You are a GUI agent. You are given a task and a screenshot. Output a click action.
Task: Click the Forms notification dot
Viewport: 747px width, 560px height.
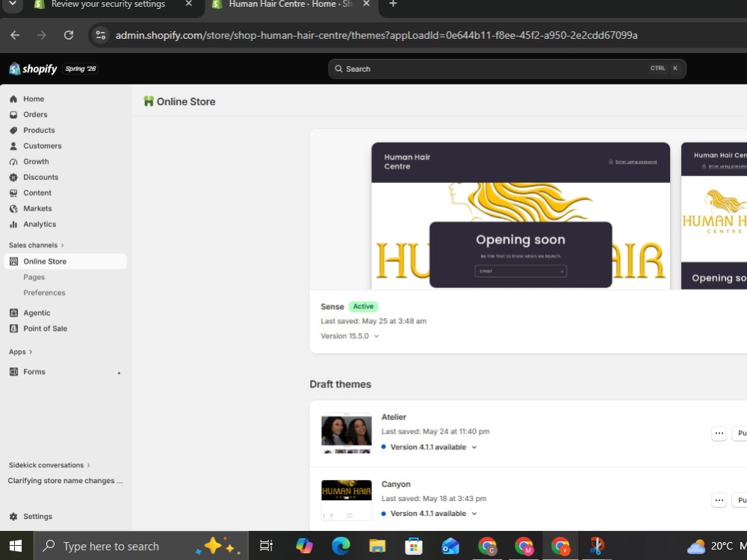[119, 373]
